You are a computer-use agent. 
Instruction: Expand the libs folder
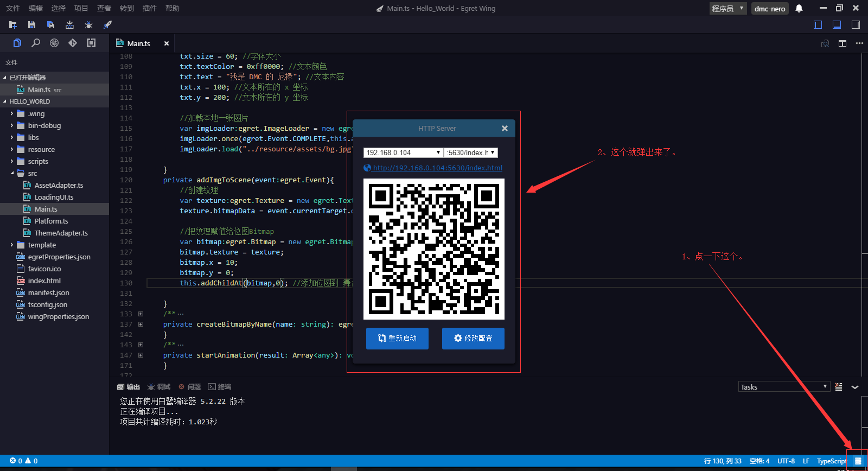12,137
